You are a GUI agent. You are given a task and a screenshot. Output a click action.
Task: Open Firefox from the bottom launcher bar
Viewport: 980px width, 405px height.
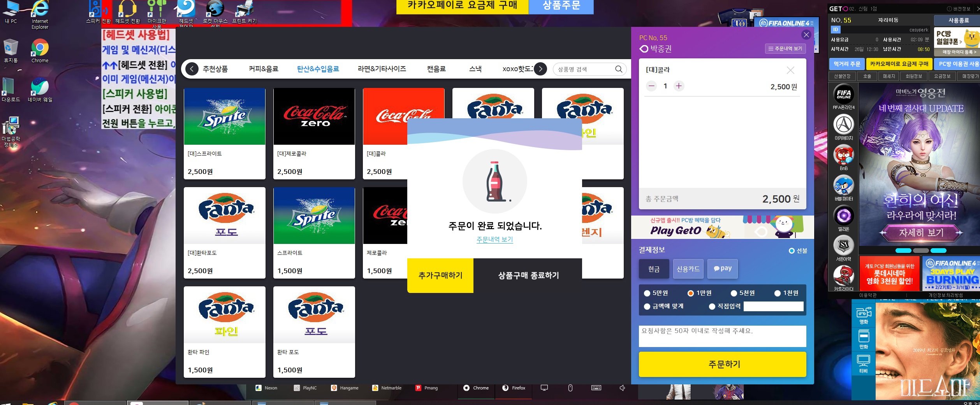pyautogui.click(x=514, y=388)
